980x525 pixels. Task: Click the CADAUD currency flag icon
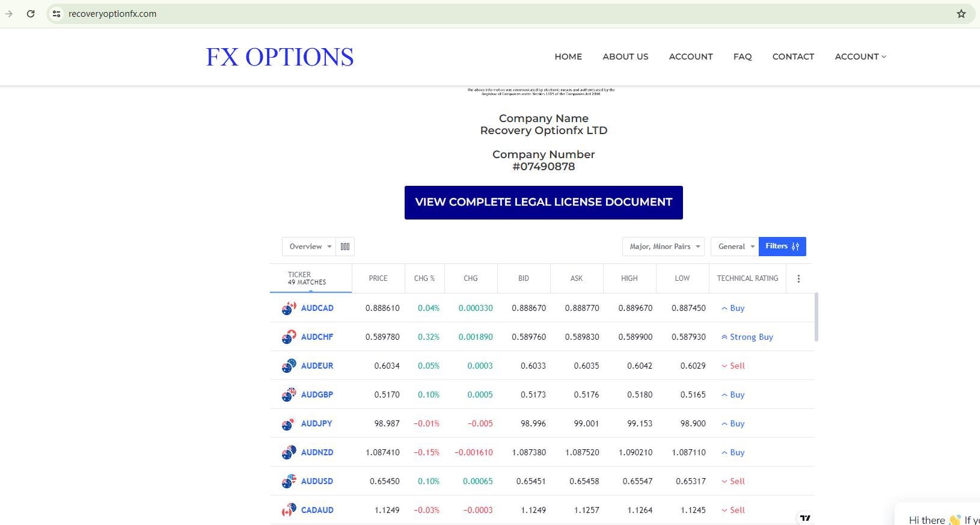tap(289, 511)
